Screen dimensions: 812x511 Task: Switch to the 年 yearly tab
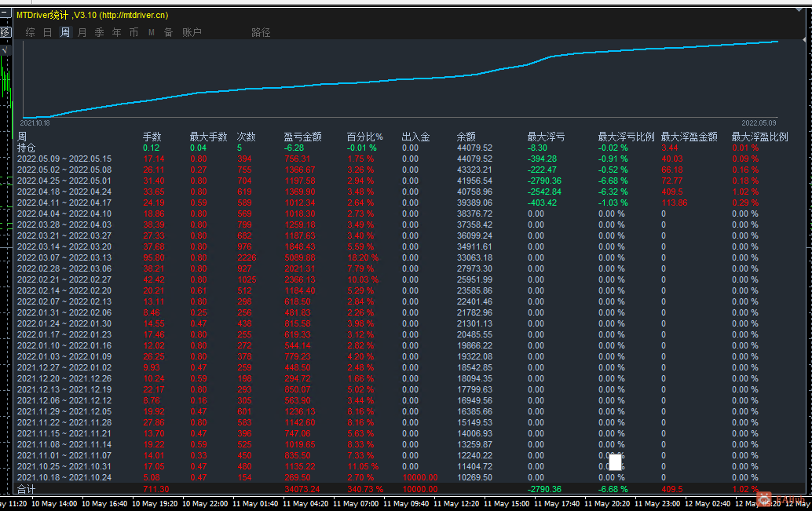[117, 32]
